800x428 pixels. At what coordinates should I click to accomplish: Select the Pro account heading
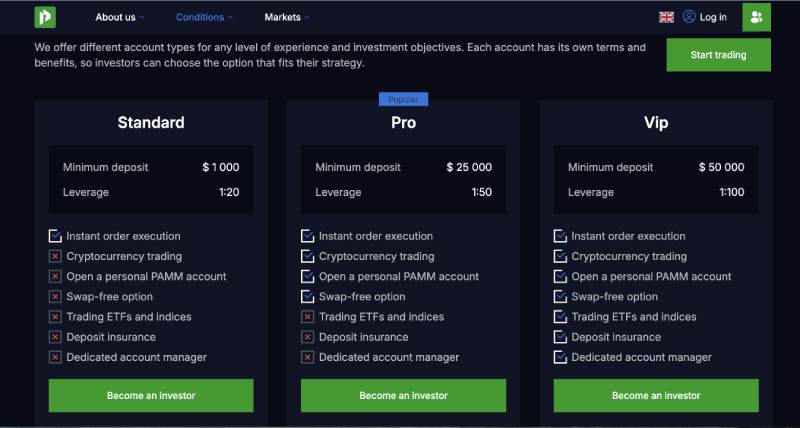point(404,122)
